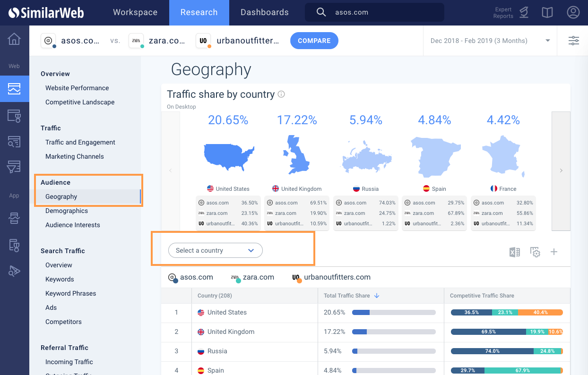Open the first rail icon under App
Image resolution: width=588 pixels, height=375 pixels.
14,218
